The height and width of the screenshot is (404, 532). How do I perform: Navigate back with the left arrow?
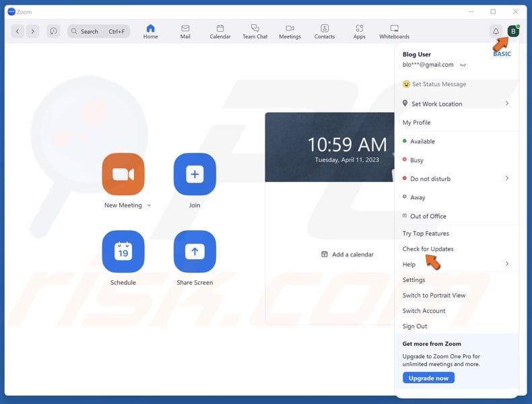coord(18,32)
